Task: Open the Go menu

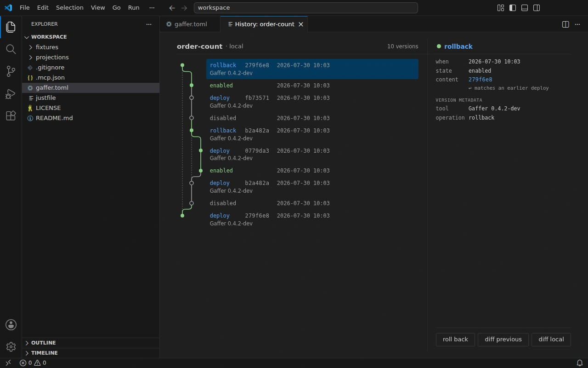Action: (x=117, y=8)
